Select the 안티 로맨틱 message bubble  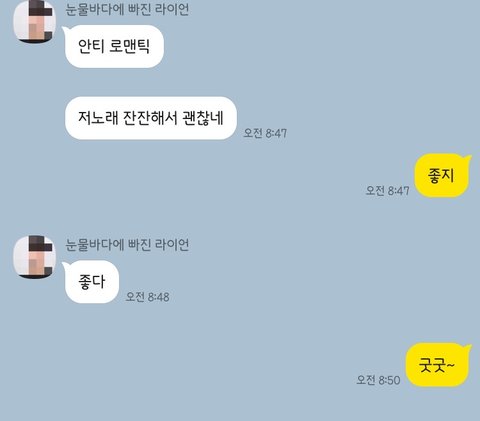coord(114,46)
